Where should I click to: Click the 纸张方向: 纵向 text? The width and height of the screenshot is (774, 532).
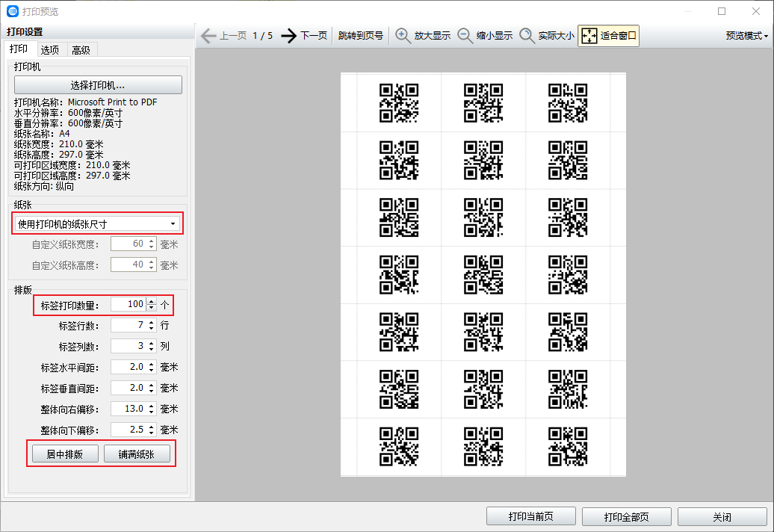click(44, 186)
